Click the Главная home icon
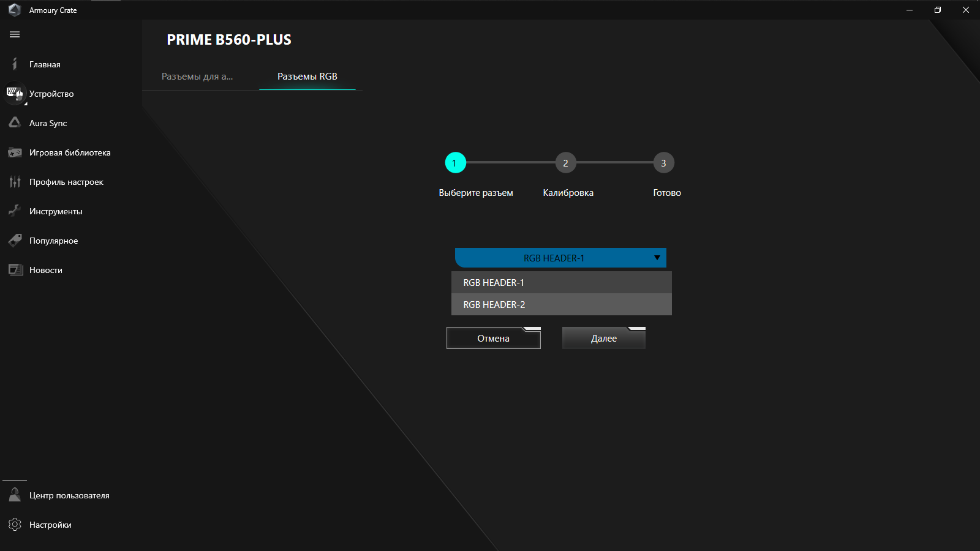The height and width of the screenshot is (551, 980). click(15, 64)
